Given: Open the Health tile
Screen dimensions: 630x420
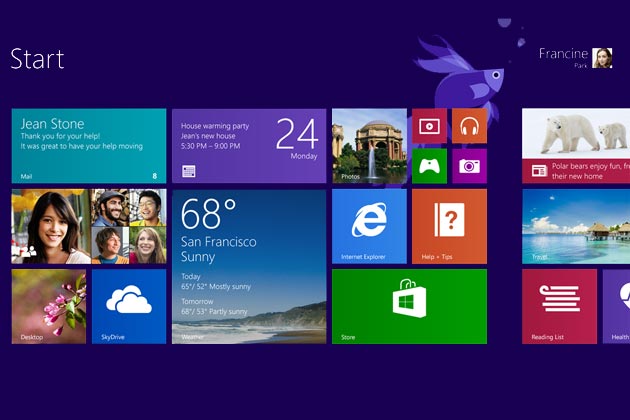Looking at the screenshot, I should 616,307.
